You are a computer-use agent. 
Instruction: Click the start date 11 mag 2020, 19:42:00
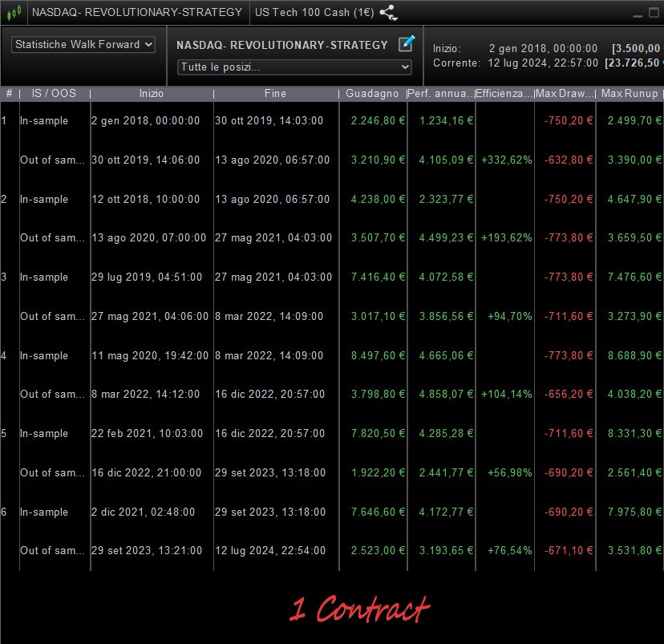pos(150,355)
